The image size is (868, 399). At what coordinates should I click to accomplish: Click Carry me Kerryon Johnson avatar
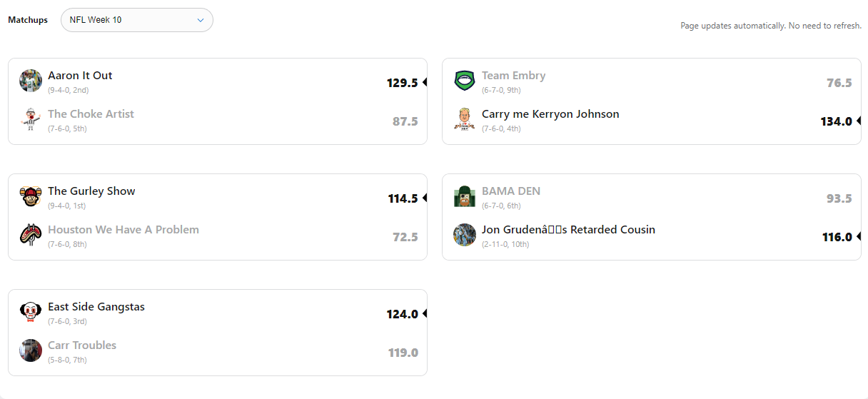point(465,119)
